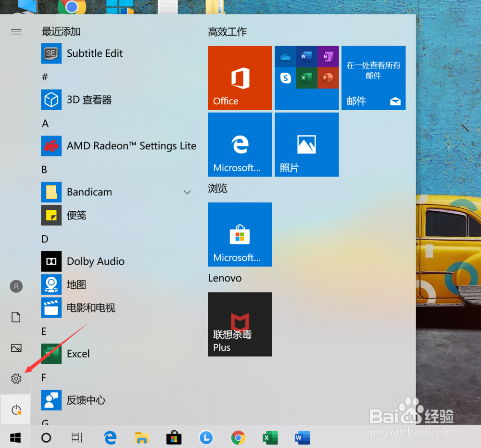Viewport: 481px width, 448px height.
Task: Expand the Start menu hamburger button
Action: tap(16, 32)
